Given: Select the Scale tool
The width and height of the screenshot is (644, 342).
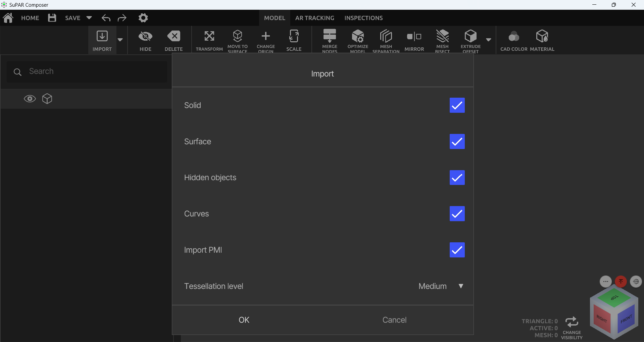Looking at the screenshot, I should [x=294, y=41].
